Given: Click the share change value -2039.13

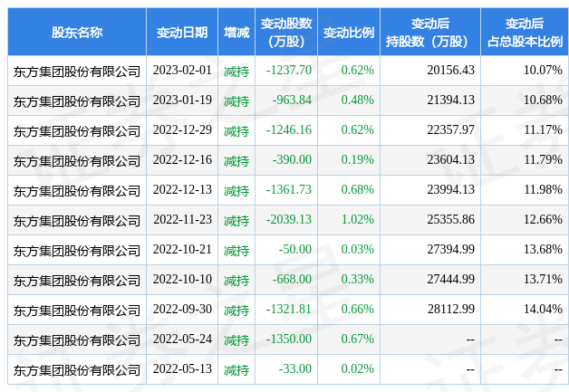Looking at the screenshot, I should [x=289, y=219].
